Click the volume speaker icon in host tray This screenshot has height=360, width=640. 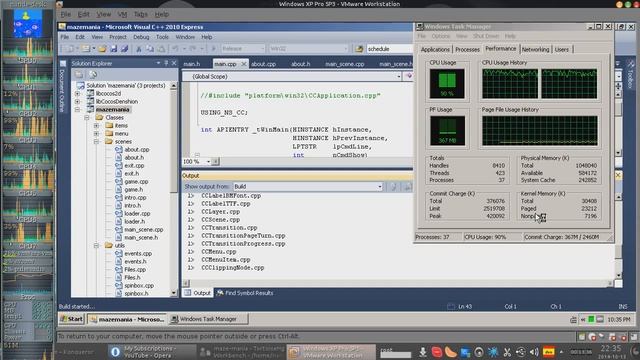tap(534, 352)
